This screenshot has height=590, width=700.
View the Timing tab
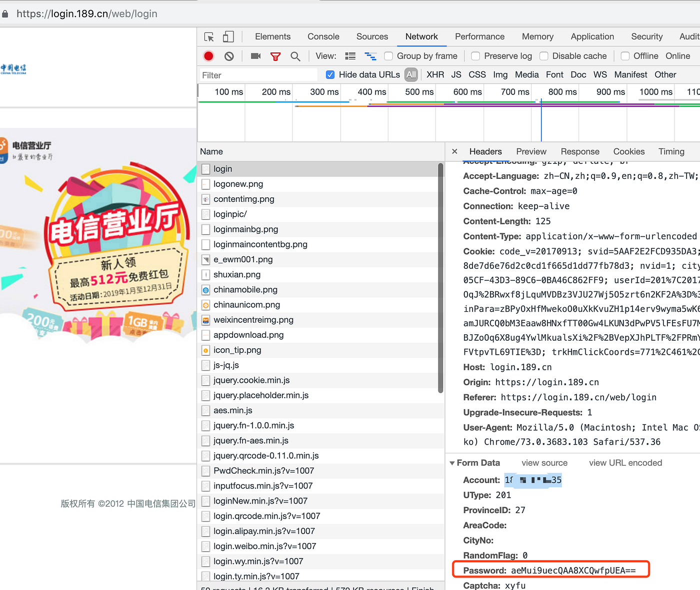pyautogui.click(x=671, y=151)
